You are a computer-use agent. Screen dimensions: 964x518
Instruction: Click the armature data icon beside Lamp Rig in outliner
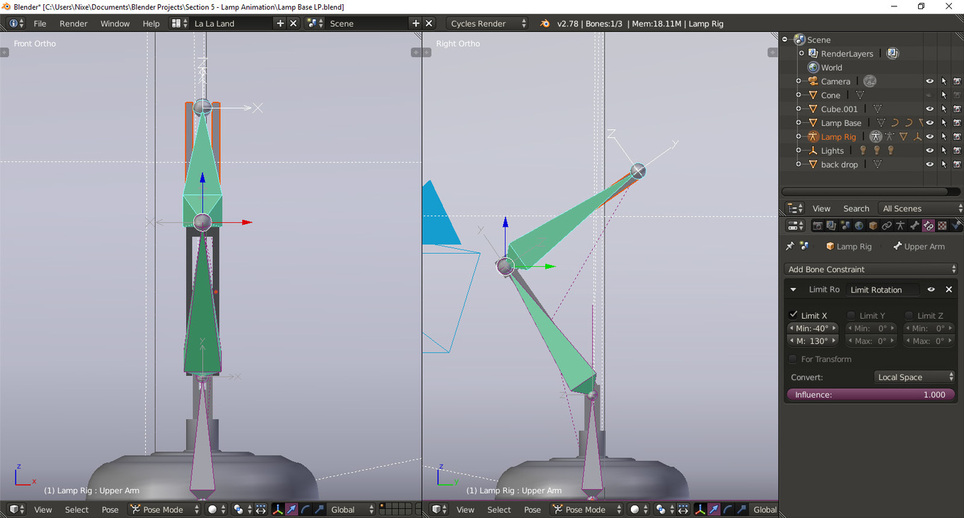tap(875, 136)
